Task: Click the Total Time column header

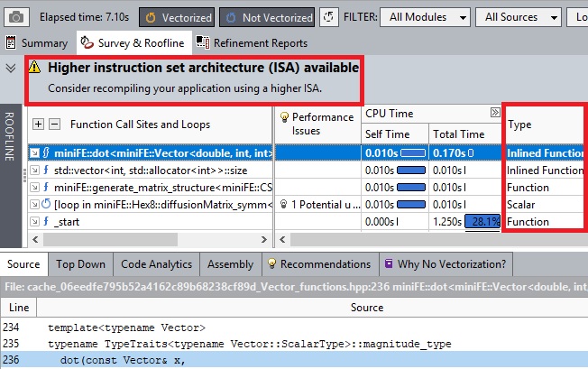Action: [x=458, y=134]
